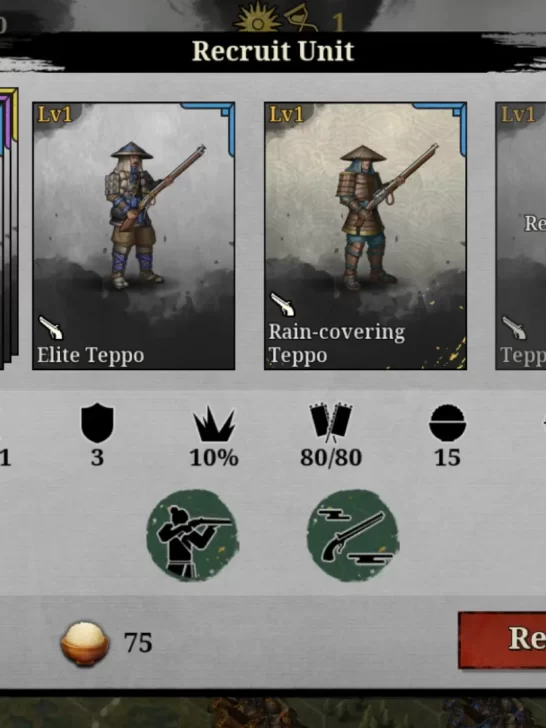This screenshot has width=546, height=728.
Task: Tap the Lv1 badge on Rain-covering Teppo
Action: (286, 114)
